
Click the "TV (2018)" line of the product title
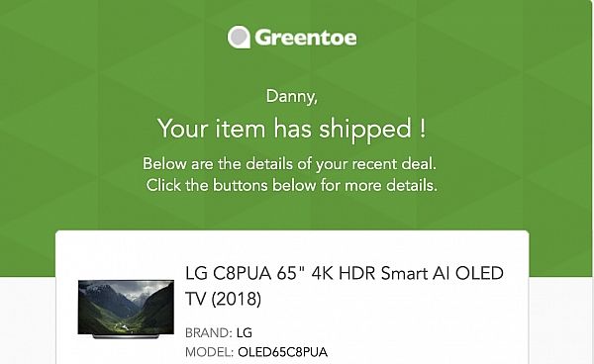(x=223, y=299)
